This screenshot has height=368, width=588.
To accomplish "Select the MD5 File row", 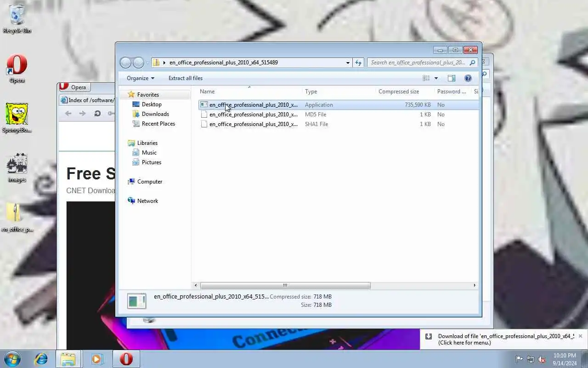I will point(338,115).
